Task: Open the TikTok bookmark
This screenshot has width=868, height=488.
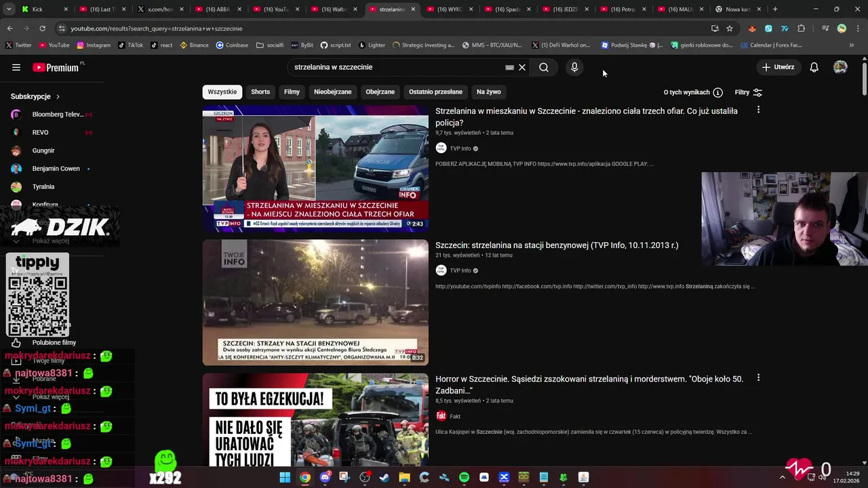Action: pos(130,45)
